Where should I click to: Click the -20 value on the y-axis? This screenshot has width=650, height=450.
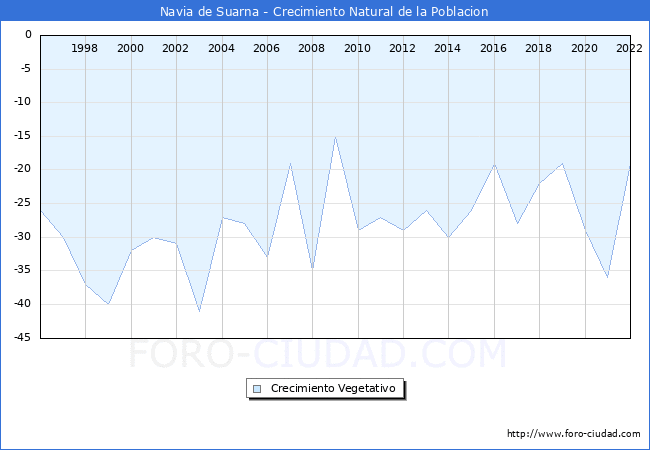click(23, 169)
